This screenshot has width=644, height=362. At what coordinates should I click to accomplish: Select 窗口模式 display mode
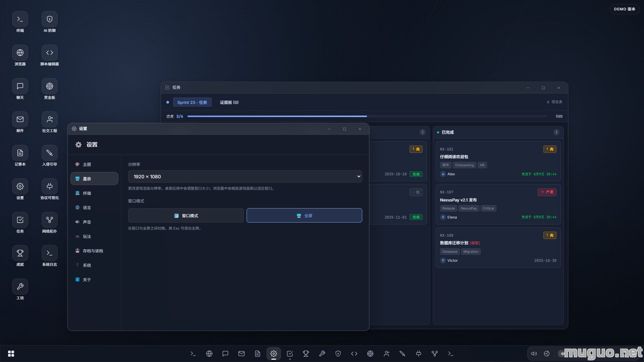click(x=186, y=216)
